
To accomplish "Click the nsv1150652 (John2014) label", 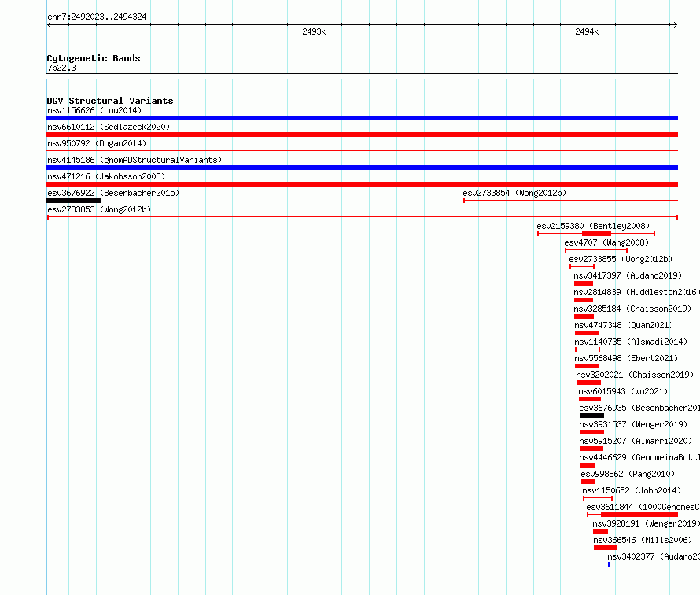I will pyautogui.click(x=632, y=490).
